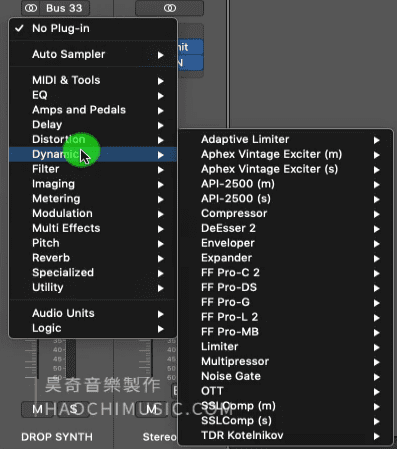397x449 pixels.
Task: Expand the EQ category arrow
Action: coord(161,96)
